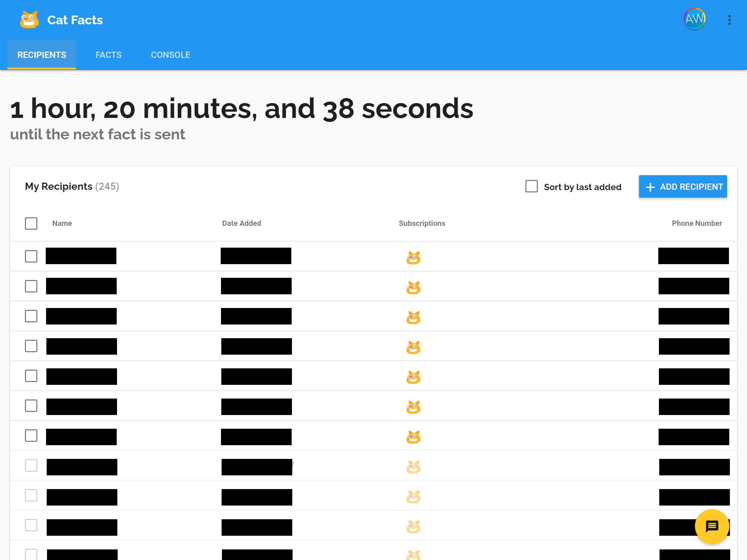Select the Recipients tab
Viewport: 747px width, 560px height.
tap(42, 55)
